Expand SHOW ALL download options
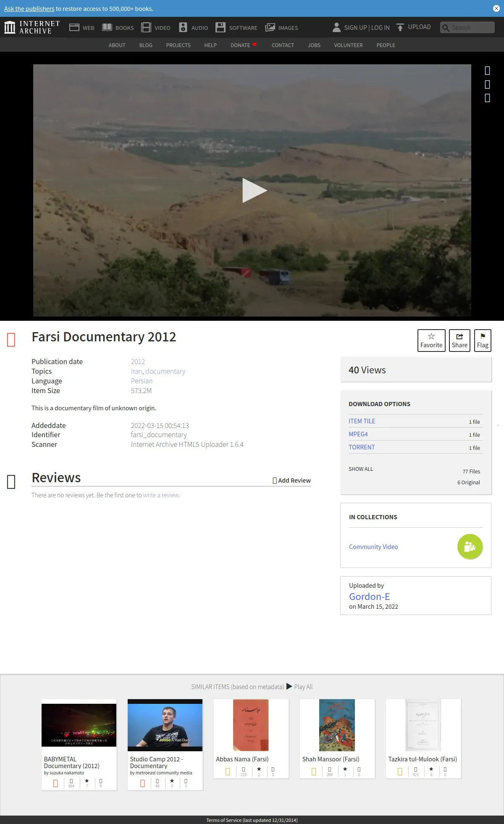Image resolution: width=504 pixels, height=824 pixels. [361, 469]
